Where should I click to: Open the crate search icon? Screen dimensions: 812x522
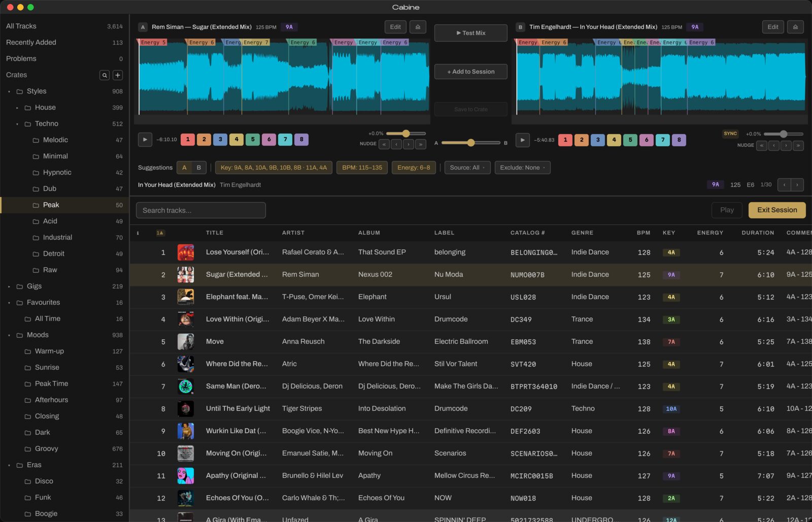pos(105,75)
